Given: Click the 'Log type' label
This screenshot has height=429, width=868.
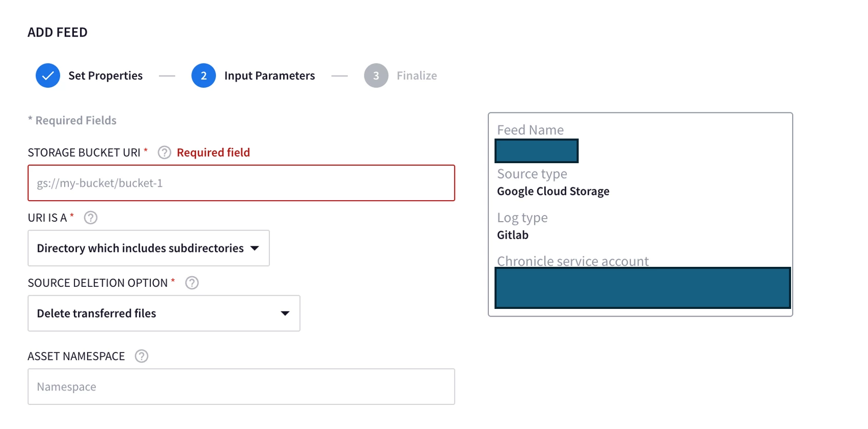Looking at the screenshot, I should 522,218.
